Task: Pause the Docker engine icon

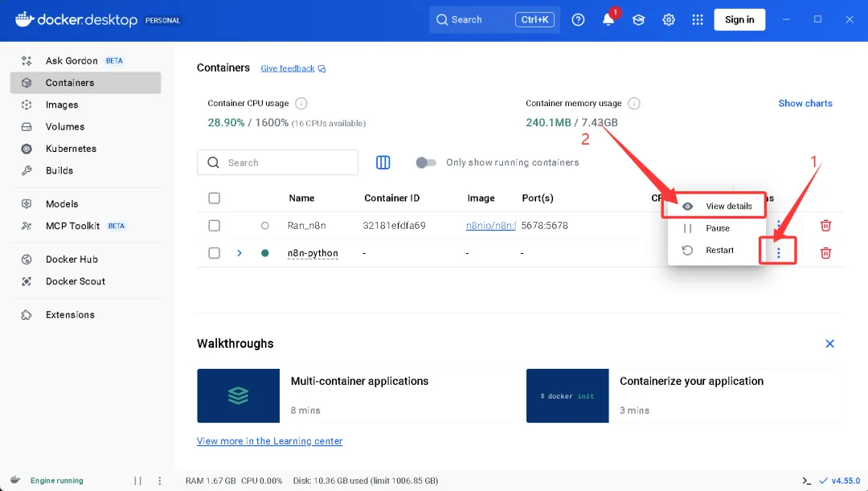Action: point(138,481)
